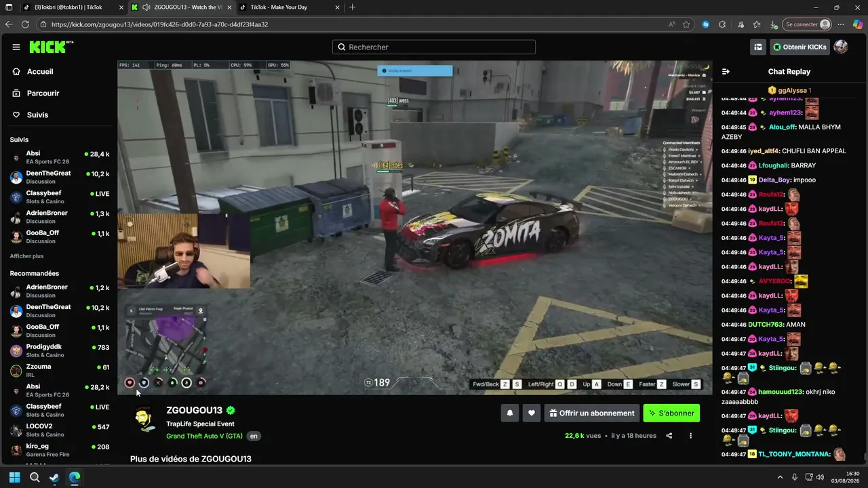Click chat username Alou_off
The height and width of the screenshot is (488, 868).
(782, 127)
